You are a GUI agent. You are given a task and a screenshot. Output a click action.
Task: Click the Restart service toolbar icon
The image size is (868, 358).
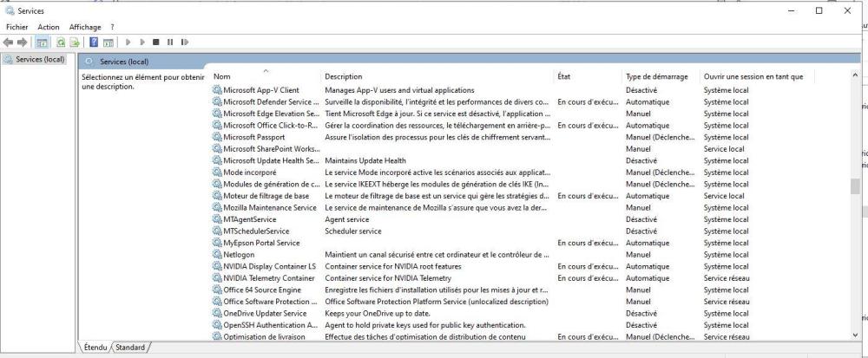pyautogui.click(x=185, y=42)
